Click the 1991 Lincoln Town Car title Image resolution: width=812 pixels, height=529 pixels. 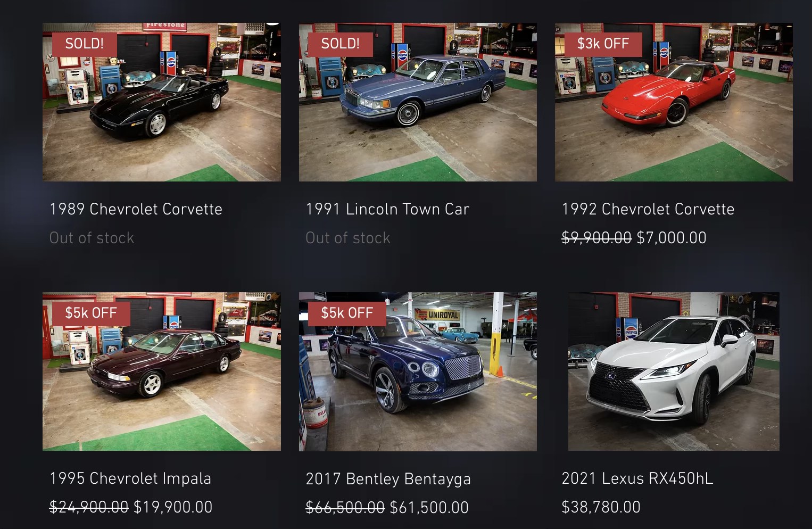click(387, 209)
